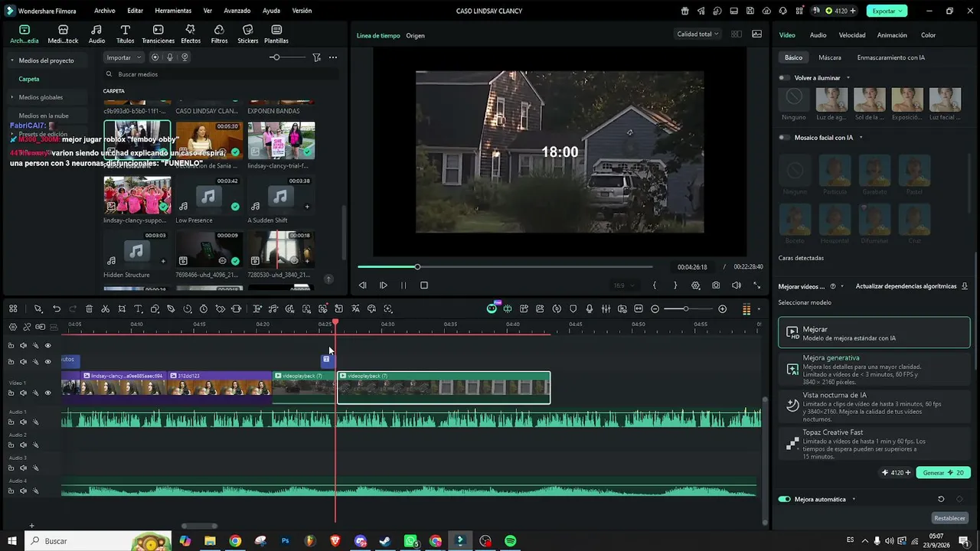Click the preview playback progress slider
The image size is (980, 551).
(x=505, y=267)
